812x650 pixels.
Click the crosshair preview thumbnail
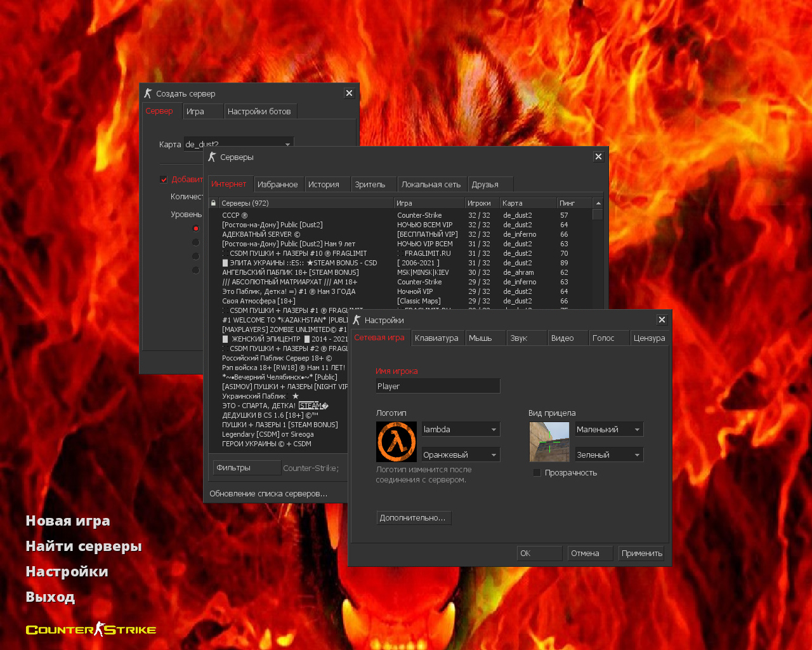coord(549,442)
